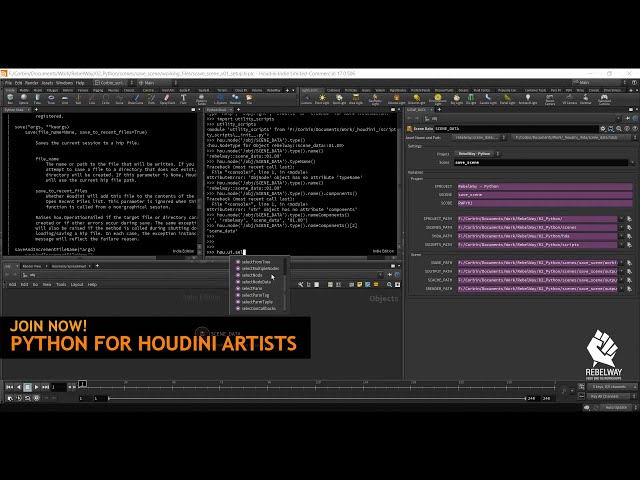Add a Camera from the lights shelf
This screenshot has height=480, width=640.
point(307,99)
